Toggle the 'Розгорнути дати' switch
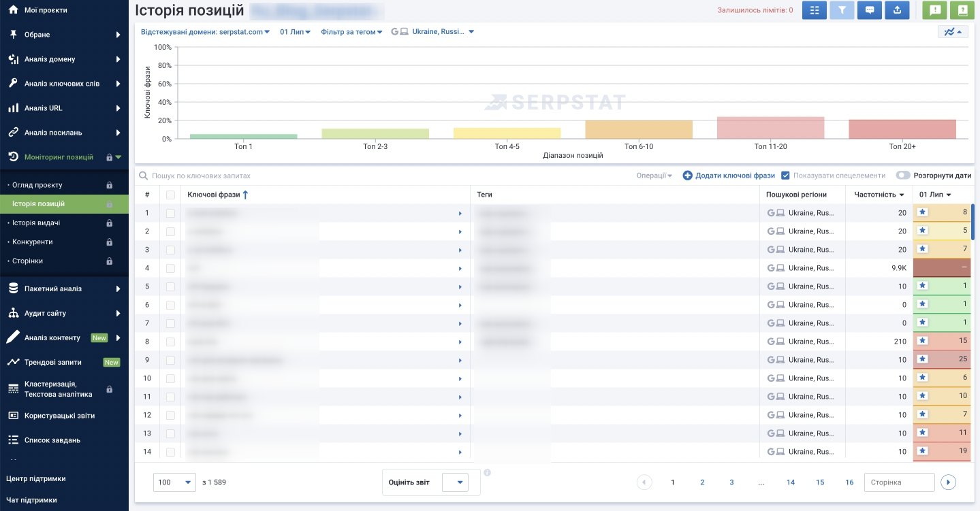 903,176
